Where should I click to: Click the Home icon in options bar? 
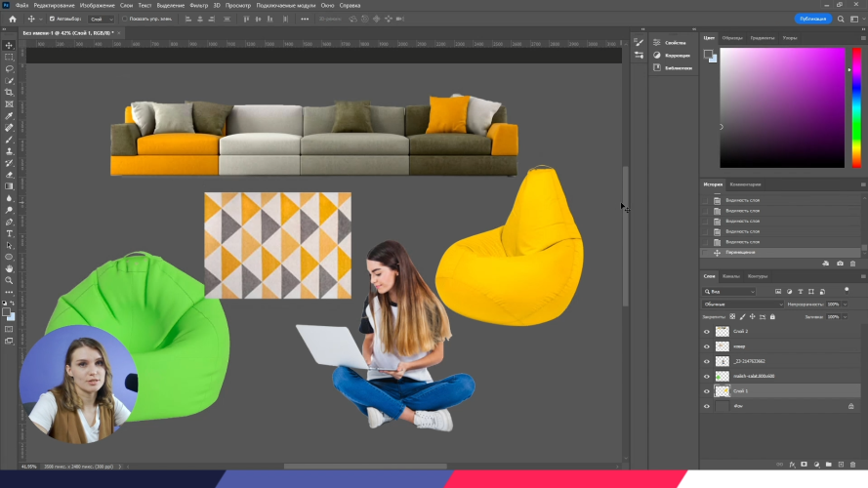(12, 19)
